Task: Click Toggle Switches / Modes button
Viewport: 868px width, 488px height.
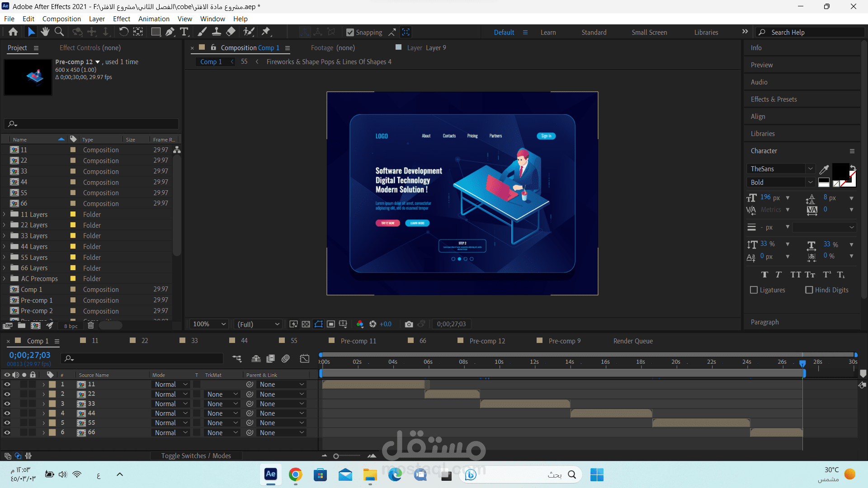Action: coord(196,456)
